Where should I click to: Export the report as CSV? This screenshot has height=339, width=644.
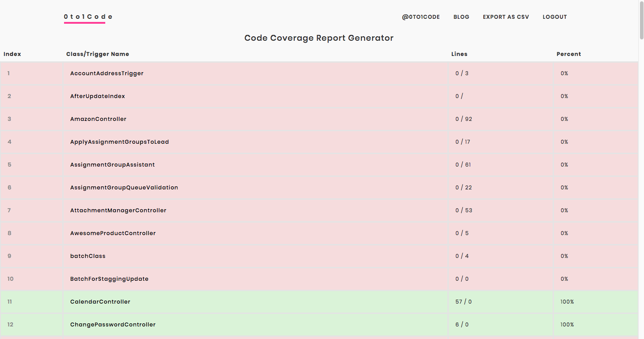(506, 17)
